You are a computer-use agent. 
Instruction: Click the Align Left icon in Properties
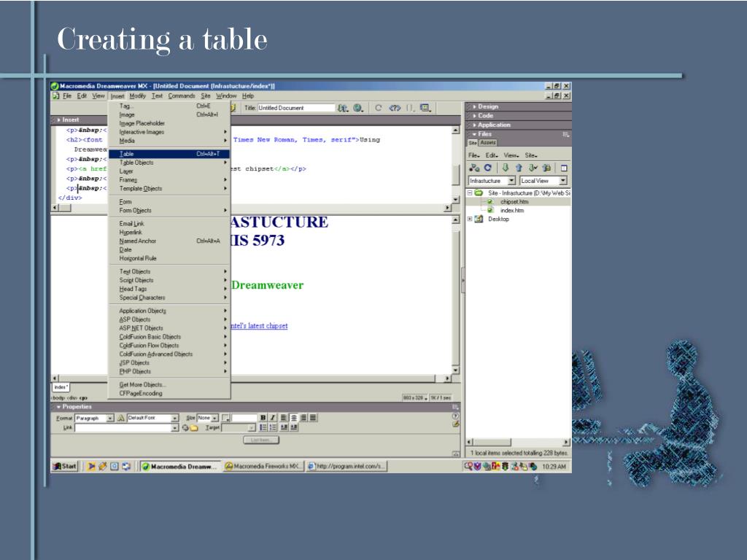pyautogui.click(x=284, y=418)
